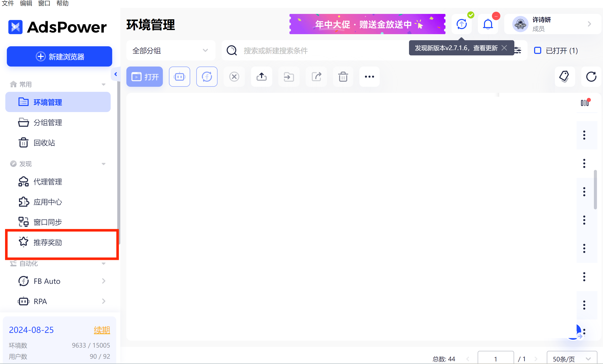Click the version update icon
This screenshot has height=364, width=603.
(x=461, y=24)
